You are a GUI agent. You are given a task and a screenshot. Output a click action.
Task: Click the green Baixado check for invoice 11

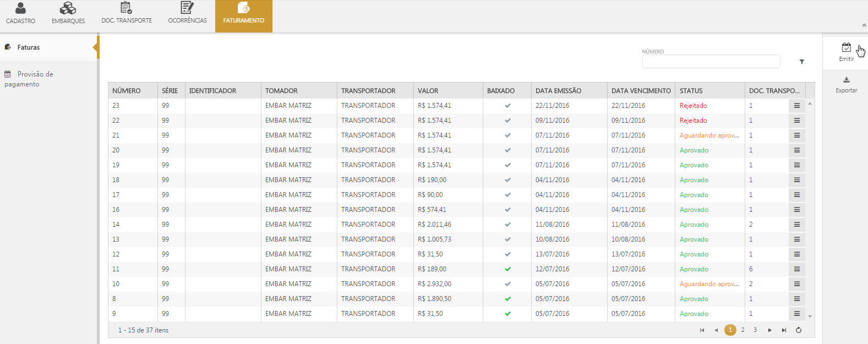point(507,269)
